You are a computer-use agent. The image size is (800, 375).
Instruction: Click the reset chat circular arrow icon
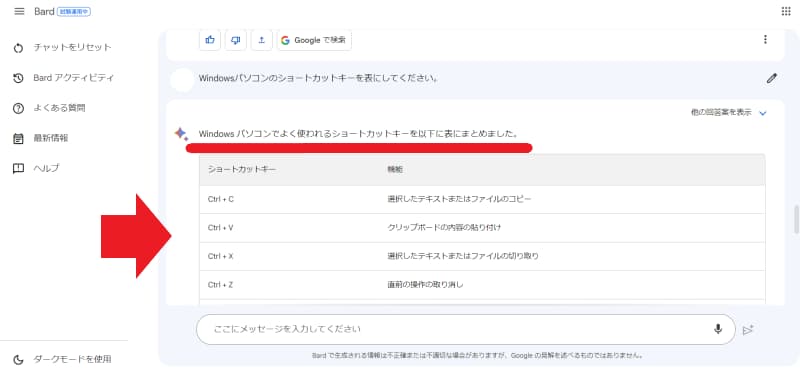click(x=18, y=48)
